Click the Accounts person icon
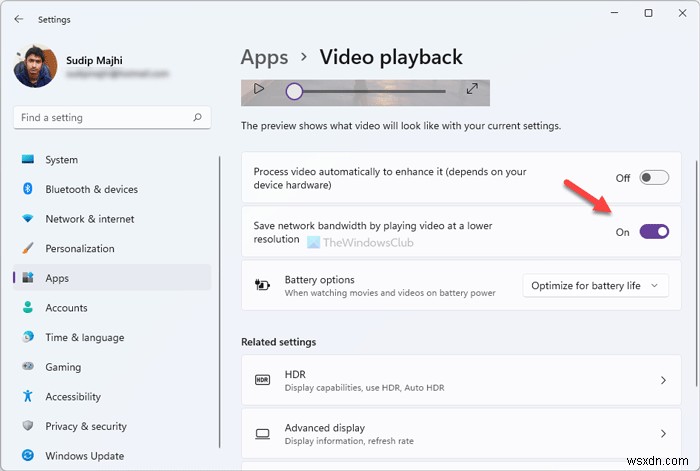 click(x=28, y=307)
